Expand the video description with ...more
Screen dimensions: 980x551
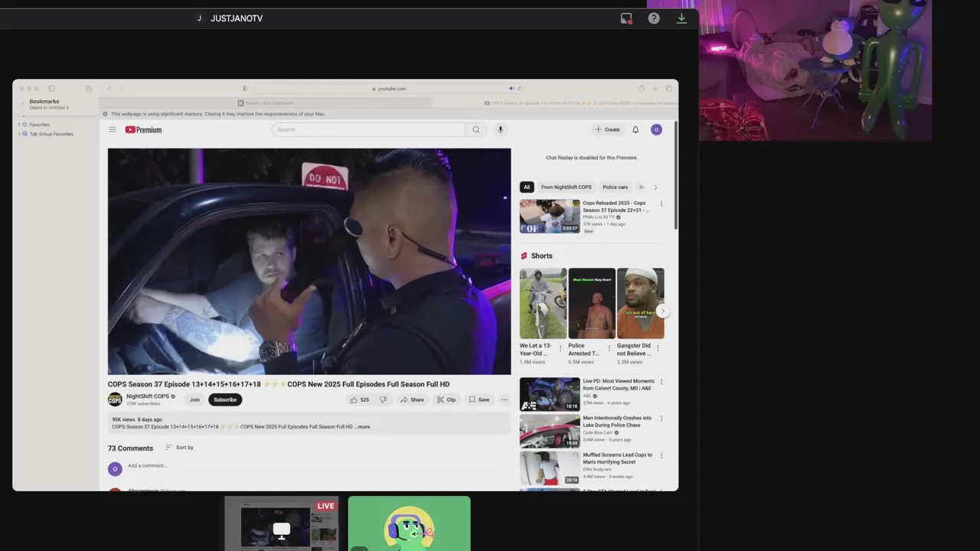pos(362,427)
